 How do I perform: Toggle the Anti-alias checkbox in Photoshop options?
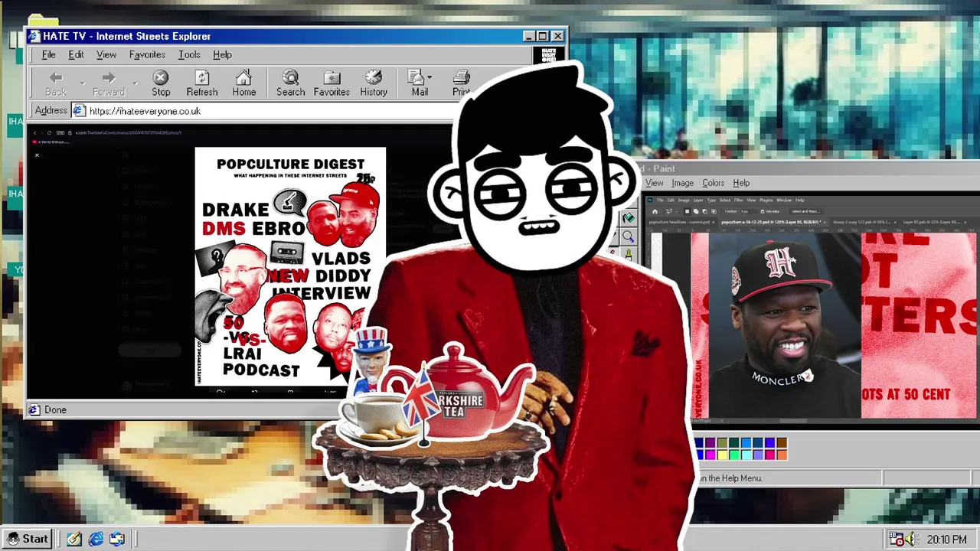coord(763,211)
